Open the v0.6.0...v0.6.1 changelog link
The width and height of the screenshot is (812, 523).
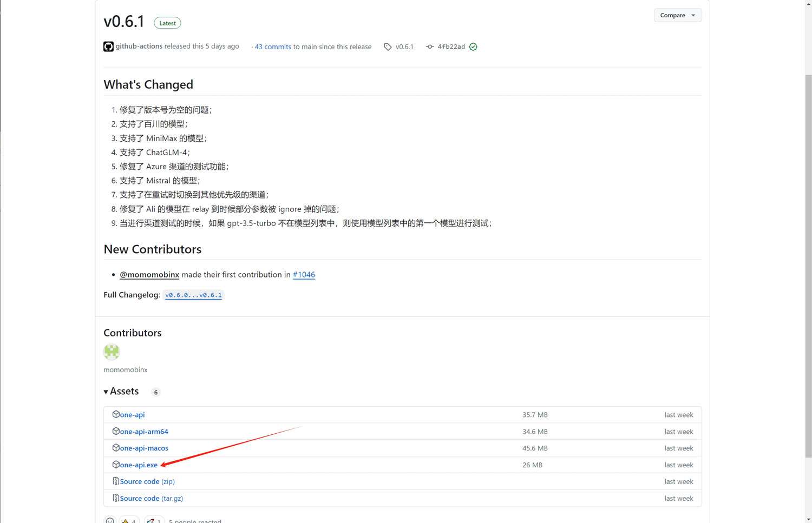[x=193, y=295]
